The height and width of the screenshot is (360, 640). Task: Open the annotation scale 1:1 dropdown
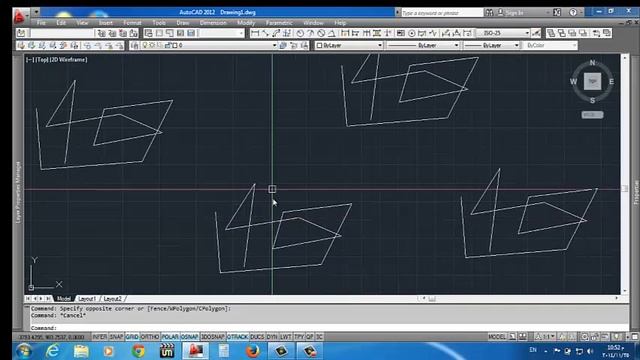(546, 337)
